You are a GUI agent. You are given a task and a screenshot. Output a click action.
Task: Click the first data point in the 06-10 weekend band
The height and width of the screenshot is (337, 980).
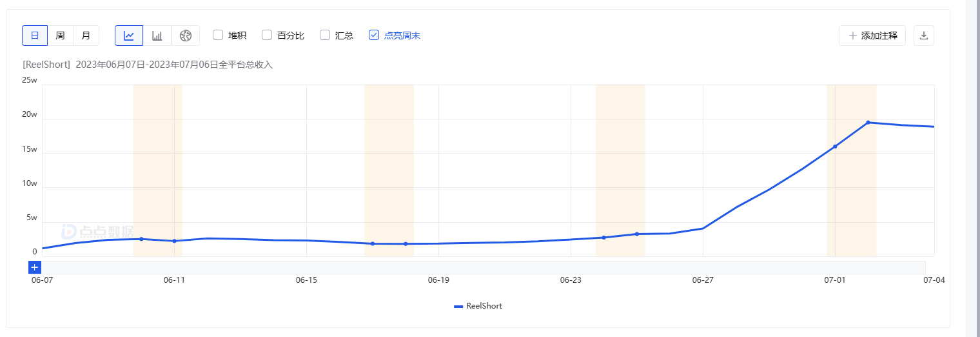141,239
